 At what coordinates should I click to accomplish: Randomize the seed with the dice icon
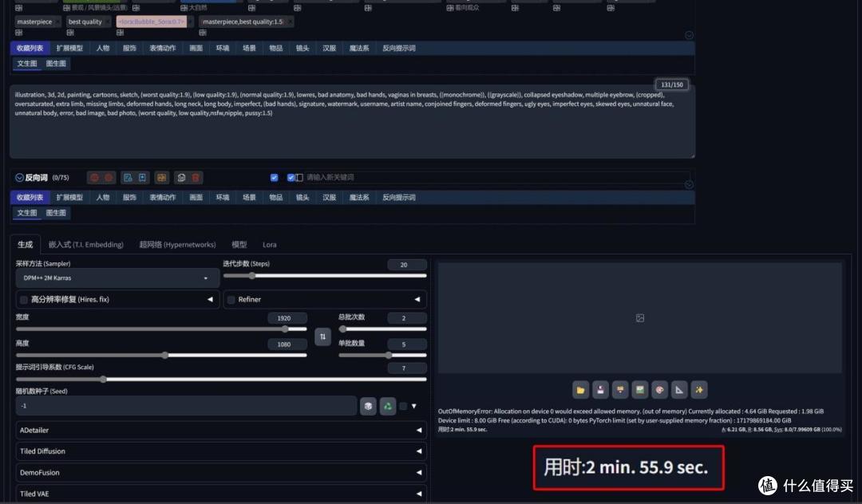(x=368, y=406)
